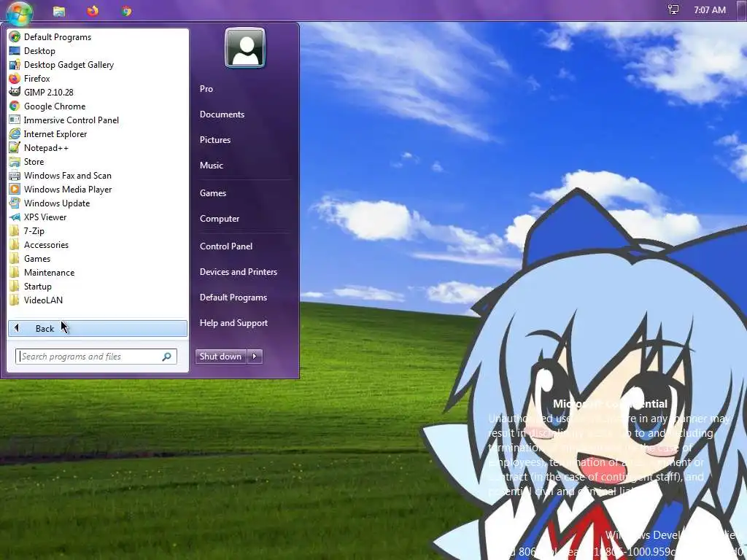747x560 pixels.
Task: Click the XPS Viewer icon
Action: pos(15,217)
